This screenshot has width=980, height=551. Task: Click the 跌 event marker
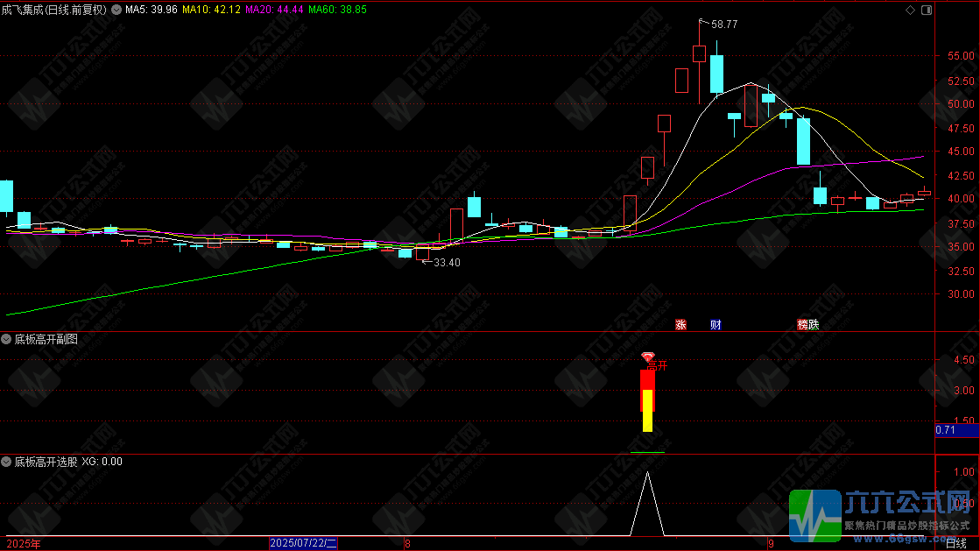(813, 325)
